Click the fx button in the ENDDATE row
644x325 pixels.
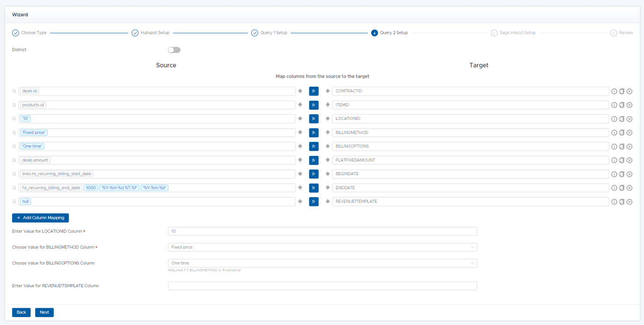click(314, 188)
